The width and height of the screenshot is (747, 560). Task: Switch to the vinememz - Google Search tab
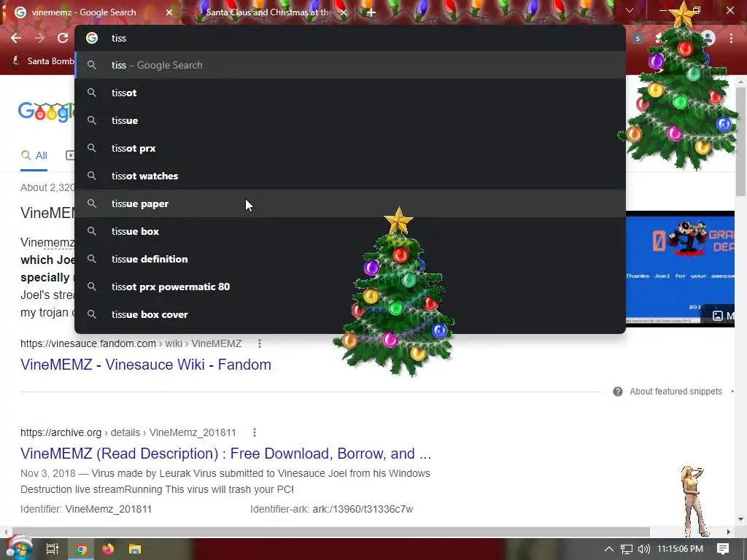pyautogui.click(x=93, y=12)
